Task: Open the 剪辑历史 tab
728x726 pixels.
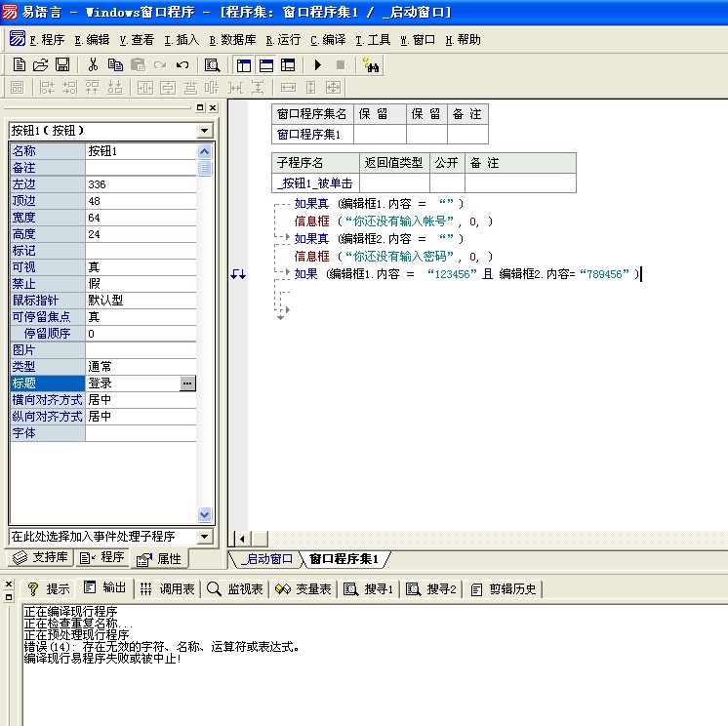Action: [x=504, y=589]
